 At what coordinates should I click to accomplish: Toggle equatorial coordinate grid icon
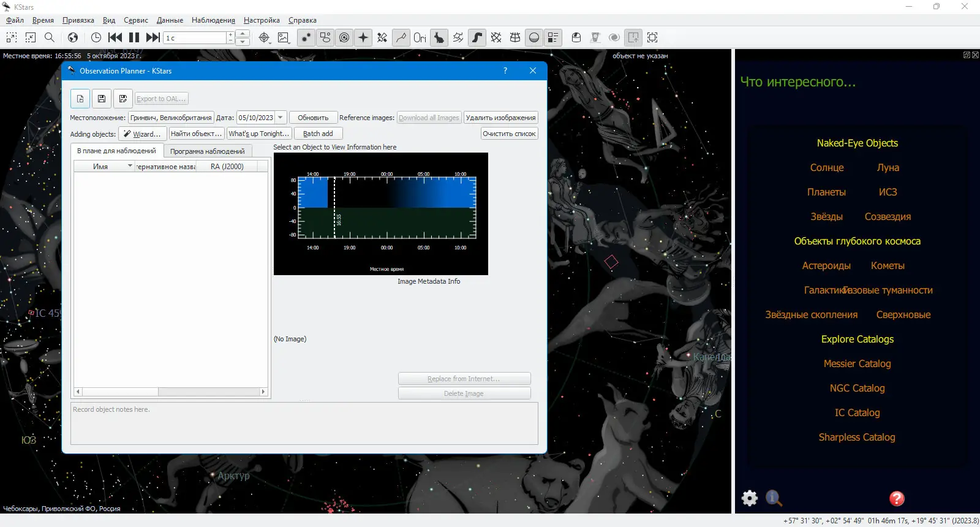496,37
